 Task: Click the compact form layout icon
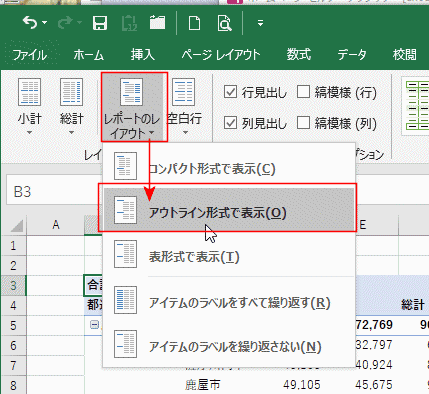tap(125, 166)
